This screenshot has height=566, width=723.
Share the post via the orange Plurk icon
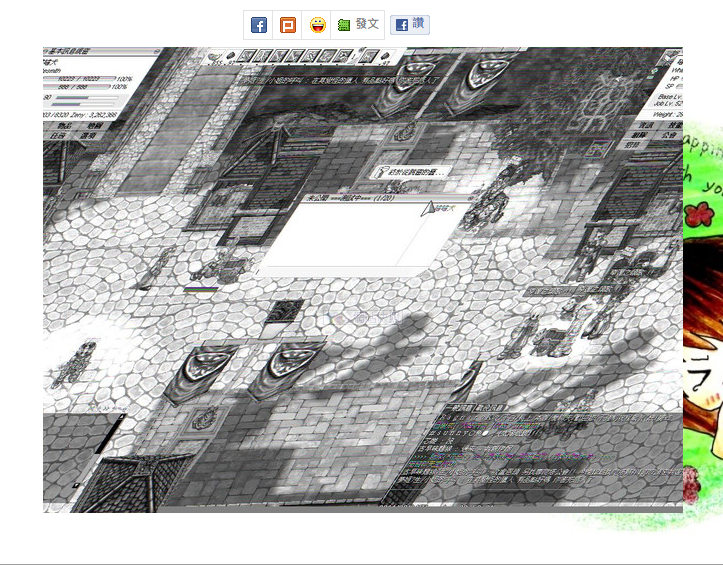tap(288, 25)
